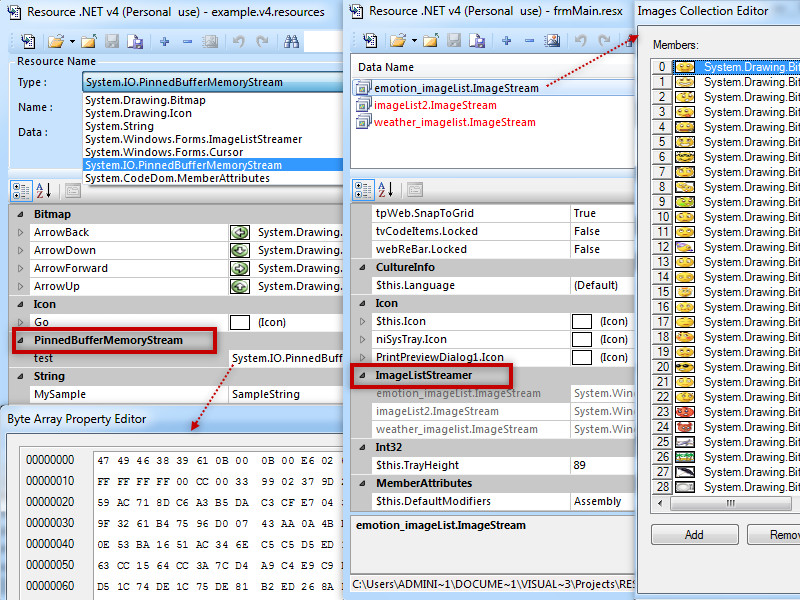Click ArrowUp bitmap thumbnail
800x600 pixels.
pyautogui.click(x=240, y=286)
